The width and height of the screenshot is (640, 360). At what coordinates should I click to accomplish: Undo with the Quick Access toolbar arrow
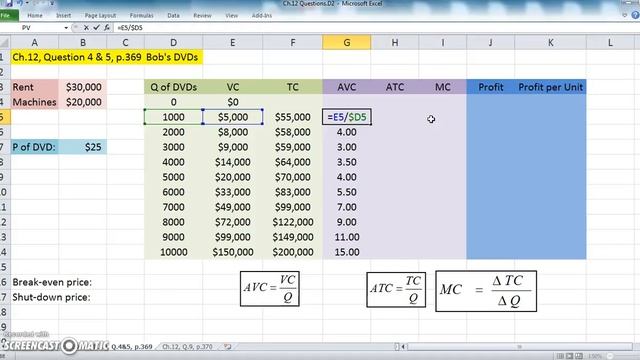[x=19, y=3]
